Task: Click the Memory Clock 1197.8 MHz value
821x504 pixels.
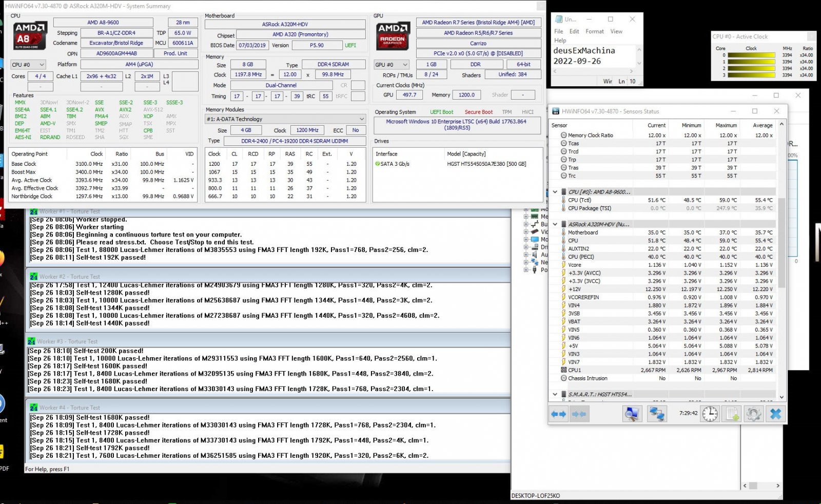Action: [248, 74]
